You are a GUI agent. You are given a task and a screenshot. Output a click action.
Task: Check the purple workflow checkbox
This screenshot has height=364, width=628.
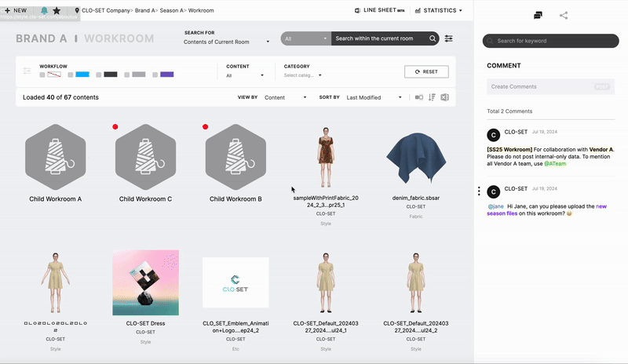point(155,75)
